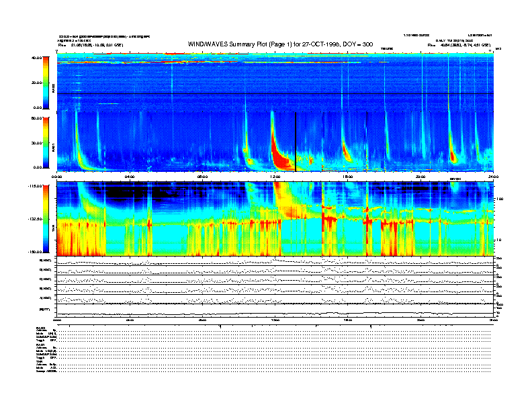Click the RAD1 vertical axis label
The width and height of the screenshot is (532, 411).
[53, 147]
